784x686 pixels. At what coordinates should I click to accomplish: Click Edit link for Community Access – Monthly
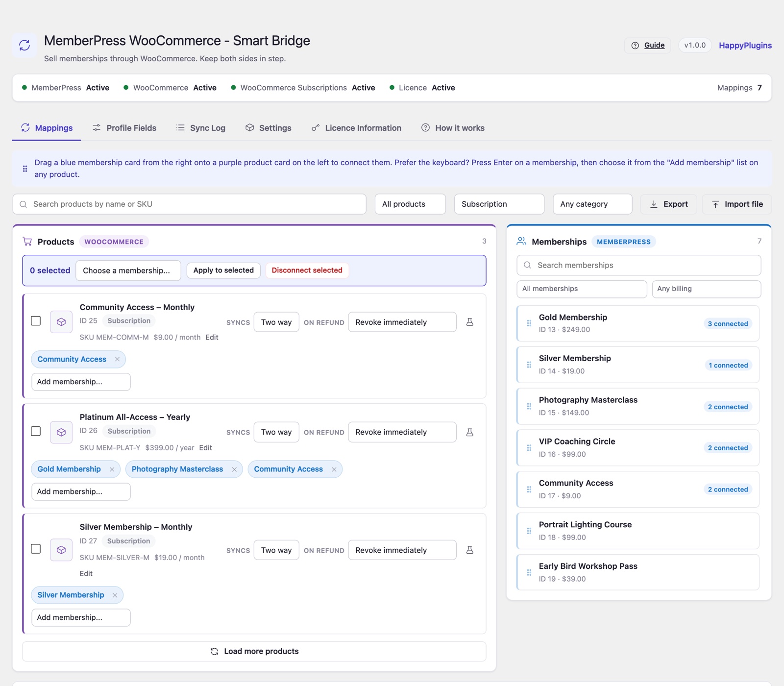(x=212, y=338)
